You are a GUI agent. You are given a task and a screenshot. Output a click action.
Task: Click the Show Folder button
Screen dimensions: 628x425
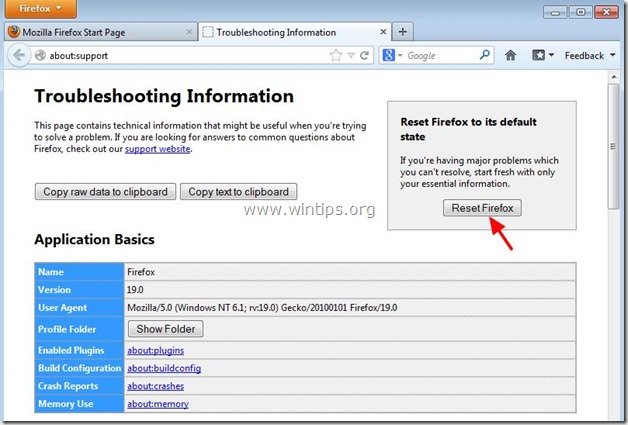[165, 329]
